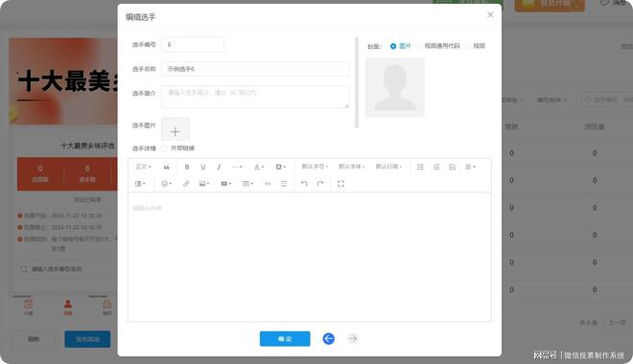633x364 pixels.
Task: Go to next contestant with grey arrow
Action: coord(353,338)
